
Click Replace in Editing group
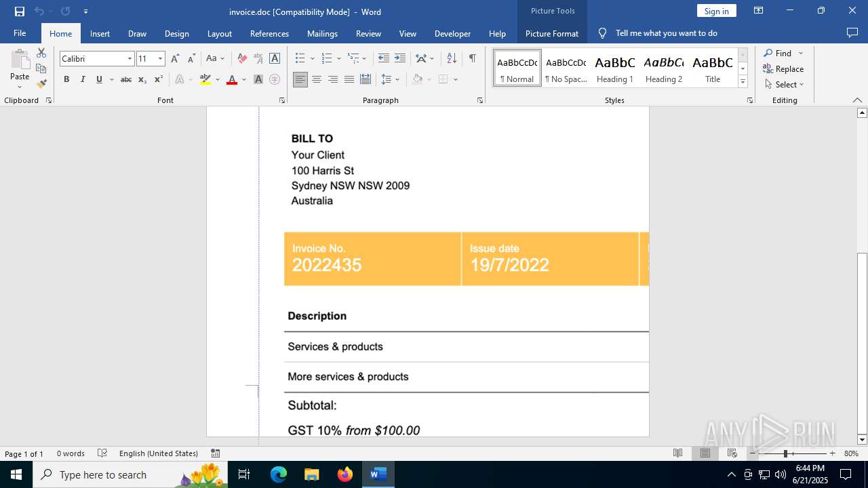pyautogui.click(x=783, y=68)
